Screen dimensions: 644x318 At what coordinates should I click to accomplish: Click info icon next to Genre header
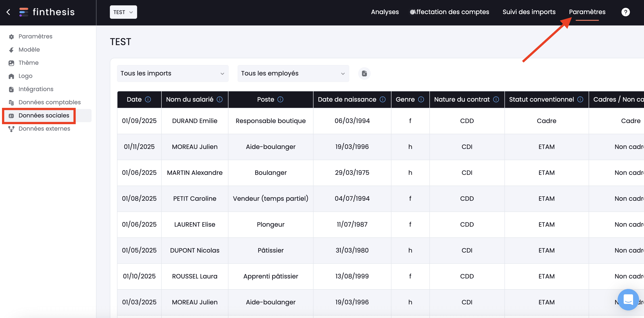pos(421,100)
